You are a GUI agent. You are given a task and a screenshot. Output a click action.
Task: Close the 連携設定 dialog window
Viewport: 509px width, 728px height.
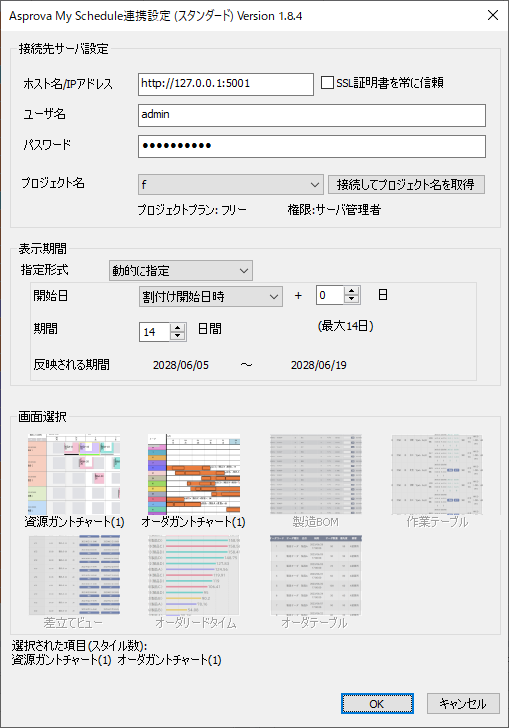click(493, 15)
